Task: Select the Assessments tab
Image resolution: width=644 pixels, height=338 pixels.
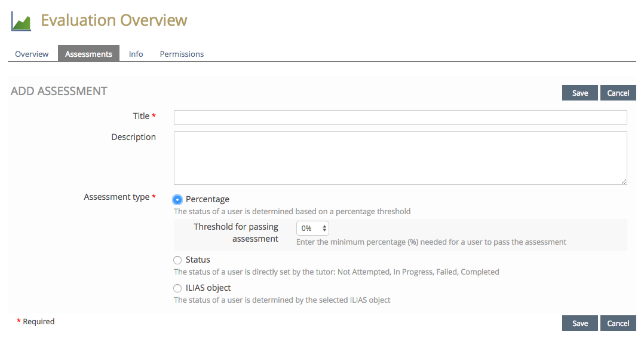Action: pos(88,54)
